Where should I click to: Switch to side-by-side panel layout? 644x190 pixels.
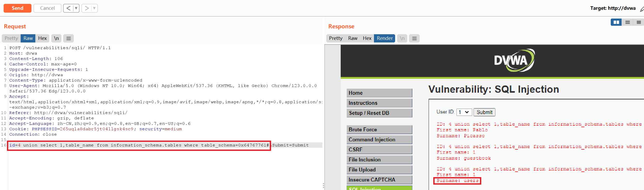[616, 22]
